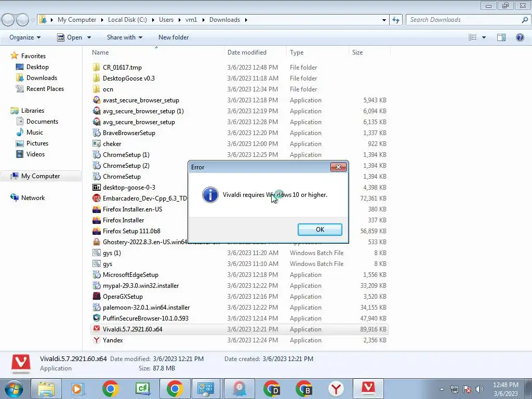Click New folder button
The width and height of the screenshot is (532, 399).
174,37
